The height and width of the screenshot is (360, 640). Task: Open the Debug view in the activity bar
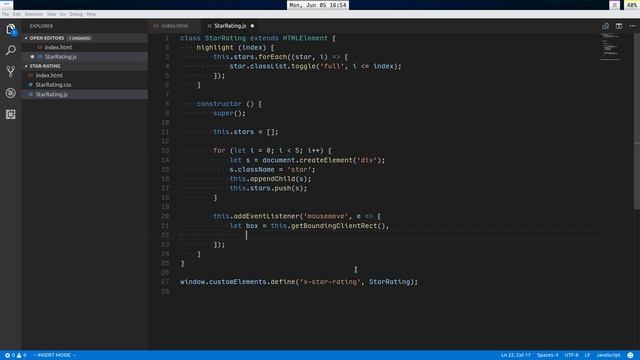(x=11, y=93)
